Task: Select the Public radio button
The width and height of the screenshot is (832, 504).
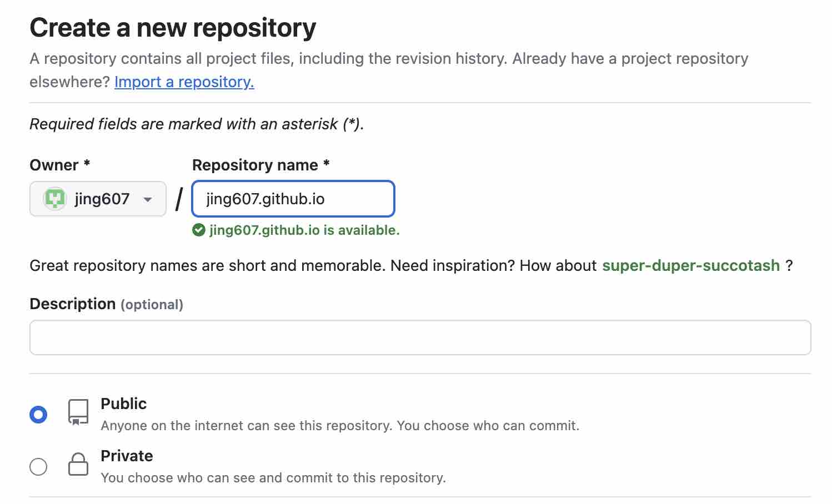Action: 38,414
